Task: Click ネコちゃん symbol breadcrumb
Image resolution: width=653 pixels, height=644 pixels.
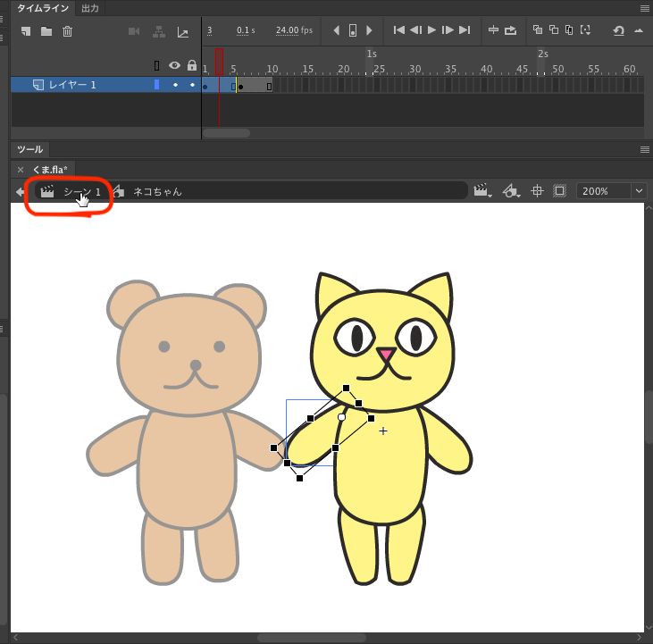Action: point(157,192)
